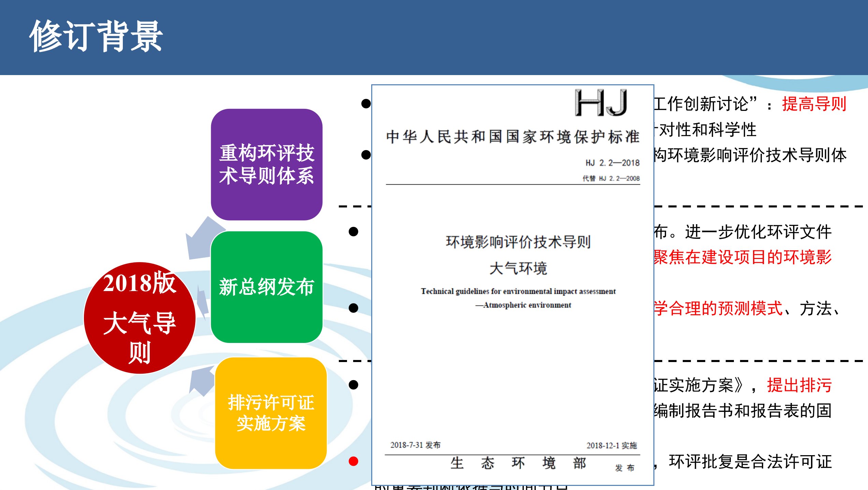Select the issuer text 生态环境部

point(518,463)
